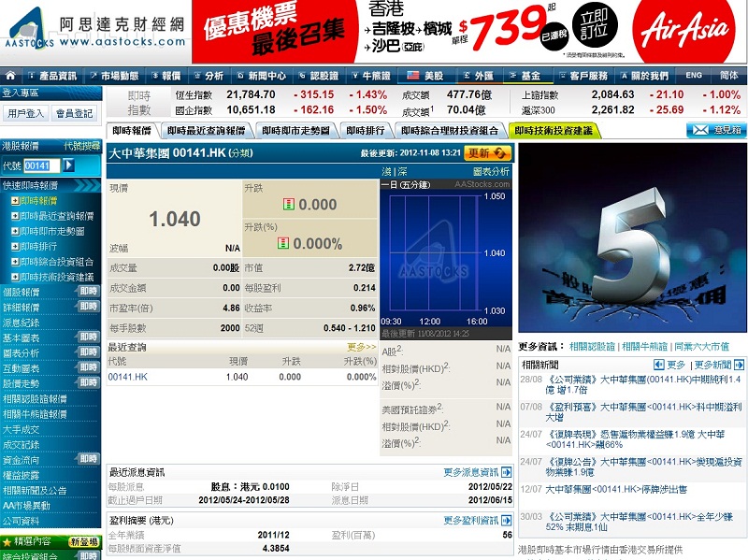This screenshot has width=748, height=560.
Task: Switch language to ENG
Action: (694, 76)
